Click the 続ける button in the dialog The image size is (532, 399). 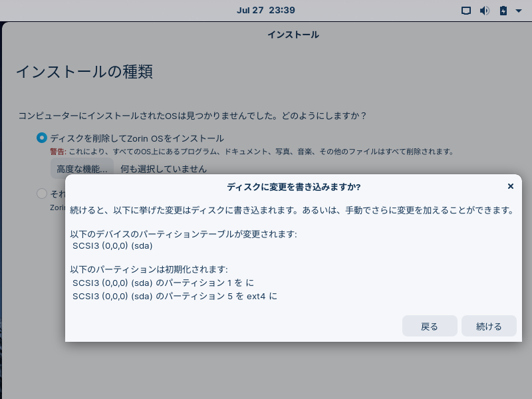tap(489, 326)
